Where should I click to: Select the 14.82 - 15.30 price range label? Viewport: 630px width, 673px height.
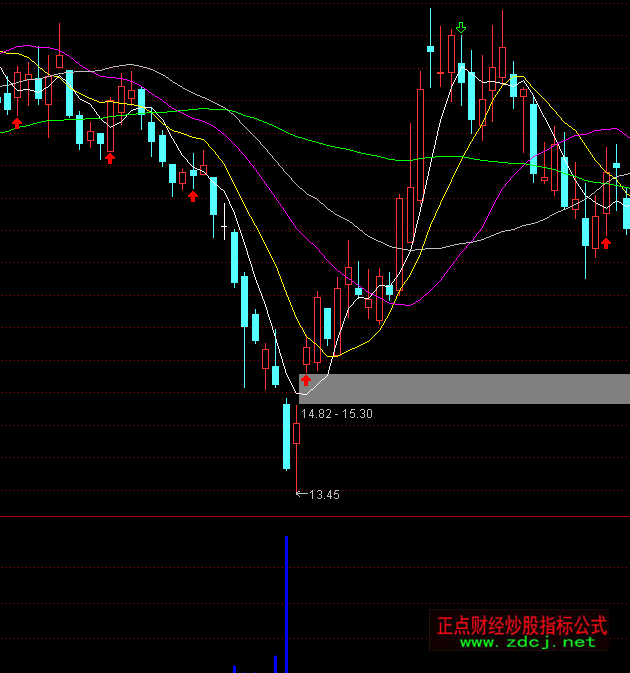click(337, 413)
